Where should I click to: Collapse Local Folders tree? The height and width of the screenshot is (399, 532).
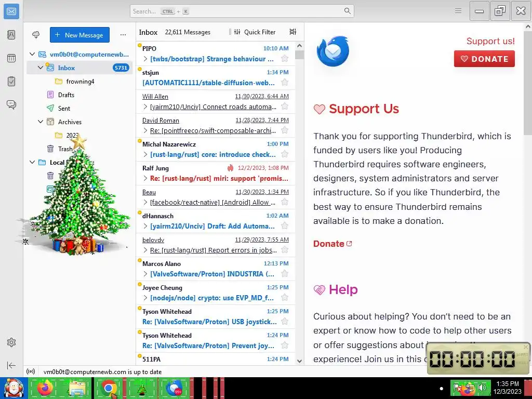click(x=32, y=162)
